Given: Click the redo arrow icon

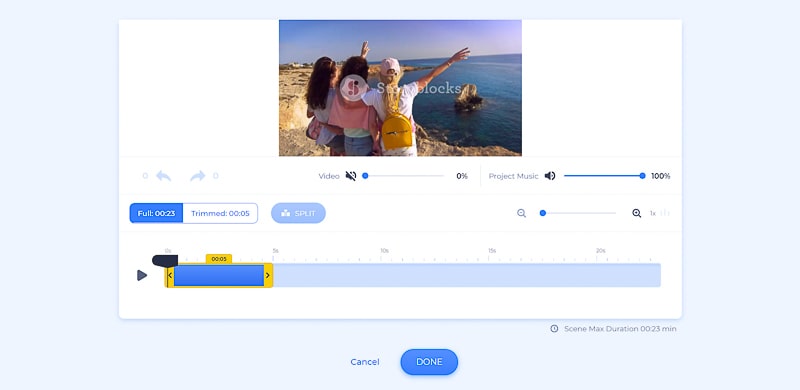Looking at the screenshot, I should pyautogui.click(x=197, y=176).
